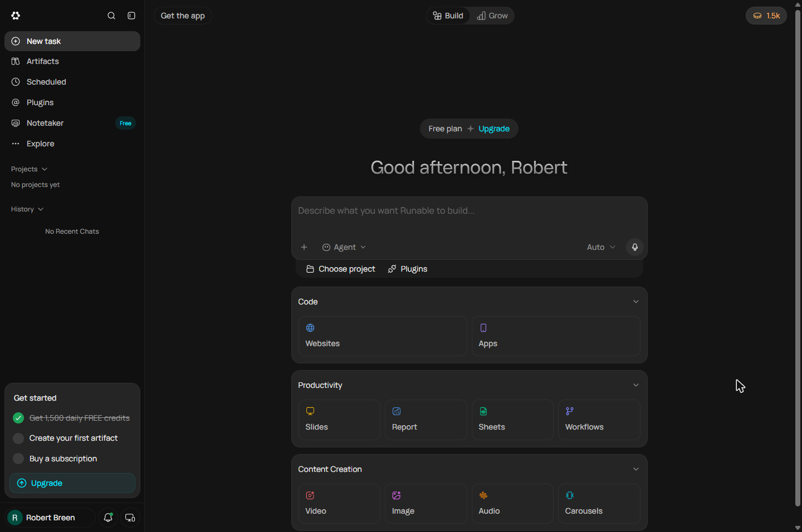This screenshot has width=802, height=532.
Task: Collapse the sidebar panel icon
Action: [x=131, y=16]
